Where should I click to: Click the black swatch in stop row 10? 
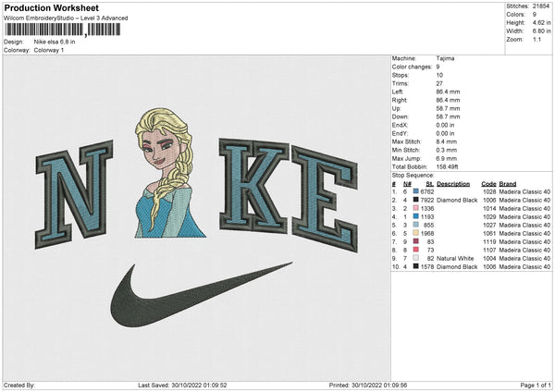click(415, 266)
